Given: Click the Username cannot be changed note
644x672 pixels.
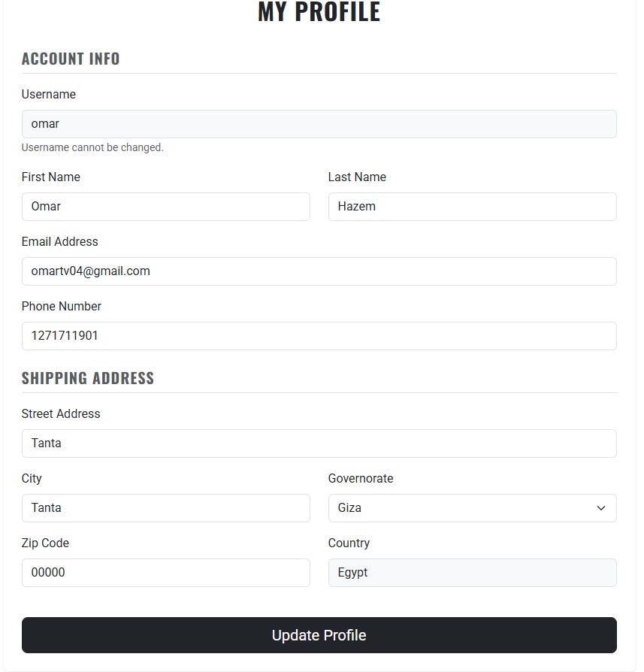Looking at the screenshot, I should [x=92, y=147].
